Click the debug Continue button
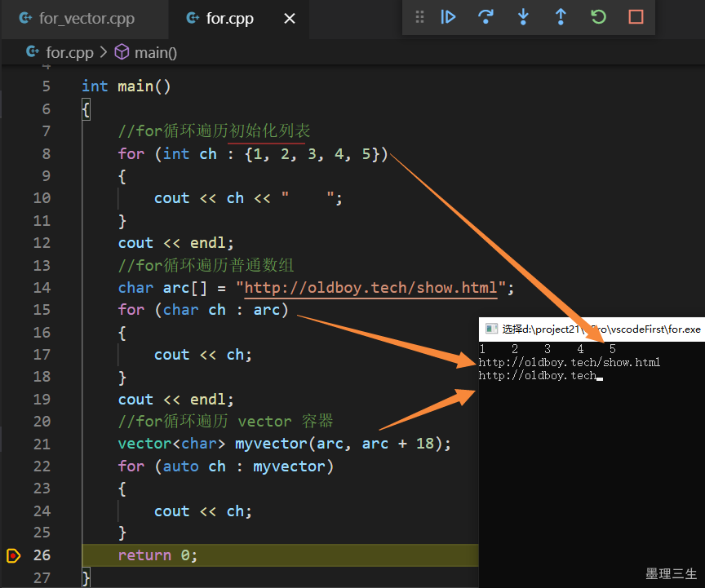This screenshot has width=705, height=588. [x=448, y=17]
